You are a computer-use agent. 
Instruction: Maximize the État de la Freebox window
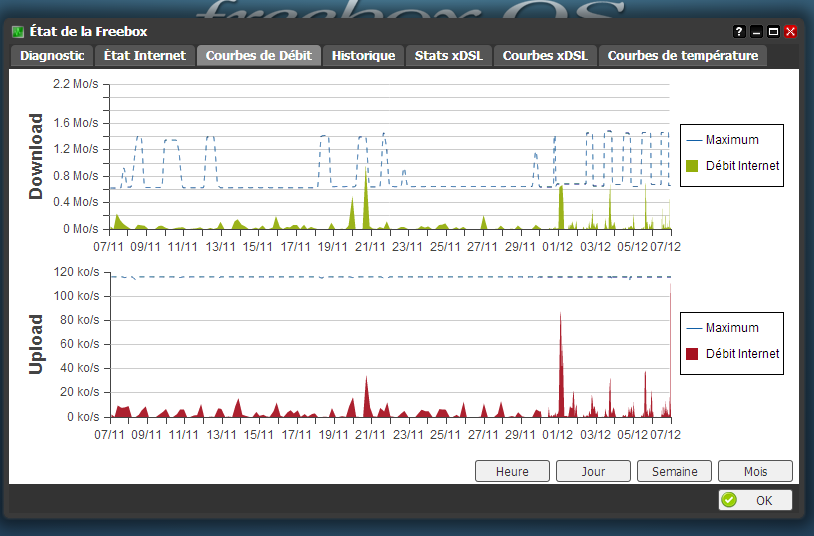774,32
